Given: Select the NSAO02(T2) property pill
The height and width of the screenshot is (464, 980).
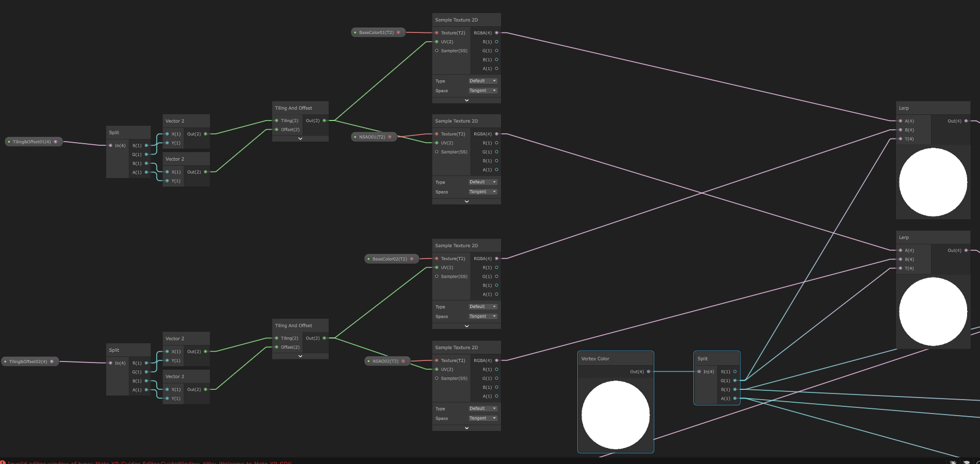Looking at the screenshot, I should click(387, 361).
